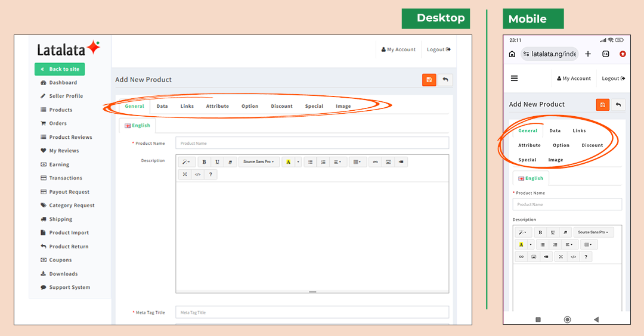Click the eraser icon in mobile editor
This screenshot has width=644, height=336.
[x=565, y=232]
